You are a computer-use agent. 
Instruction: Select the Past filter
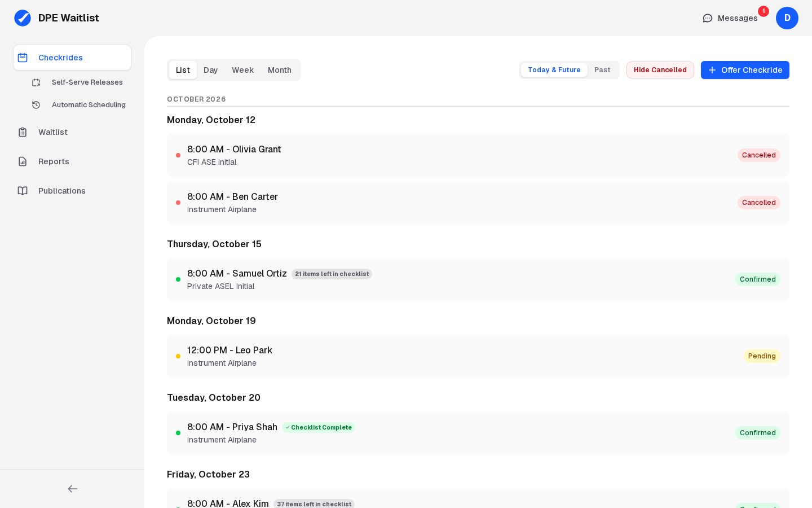(x=602, y=70)
